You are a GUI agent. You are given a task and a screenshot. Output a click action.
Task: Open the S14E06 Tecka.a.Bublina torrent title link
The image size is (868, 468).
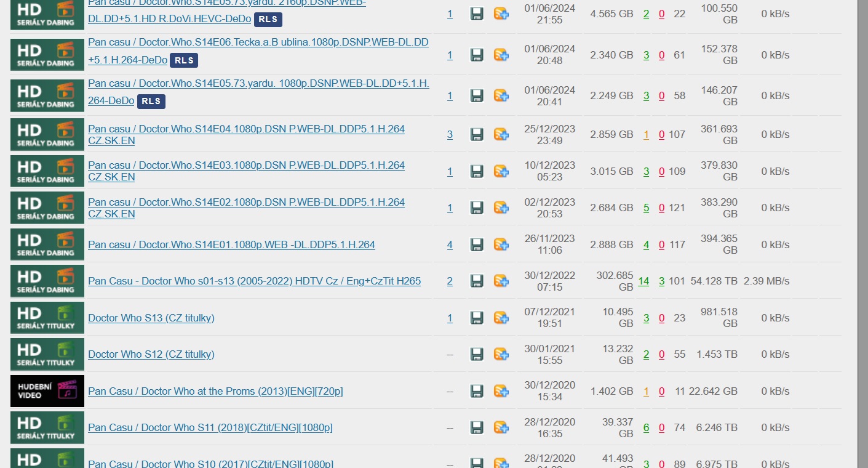click(x=258, y=50)
